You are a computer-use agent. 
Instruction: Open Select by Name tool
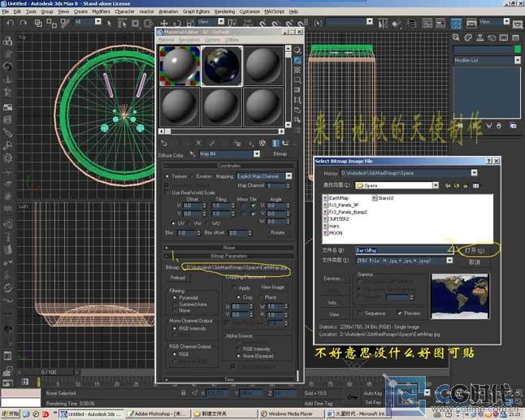[x=122, y=23]
